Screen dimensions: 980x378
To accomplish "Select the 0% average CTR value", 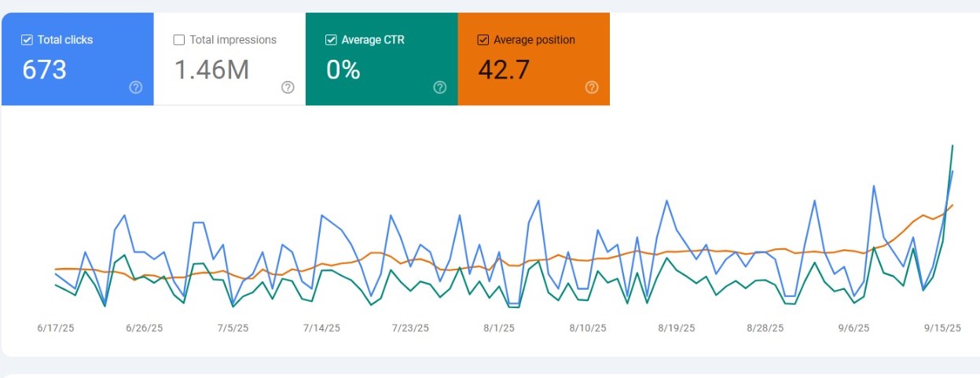I will [343, 70].
